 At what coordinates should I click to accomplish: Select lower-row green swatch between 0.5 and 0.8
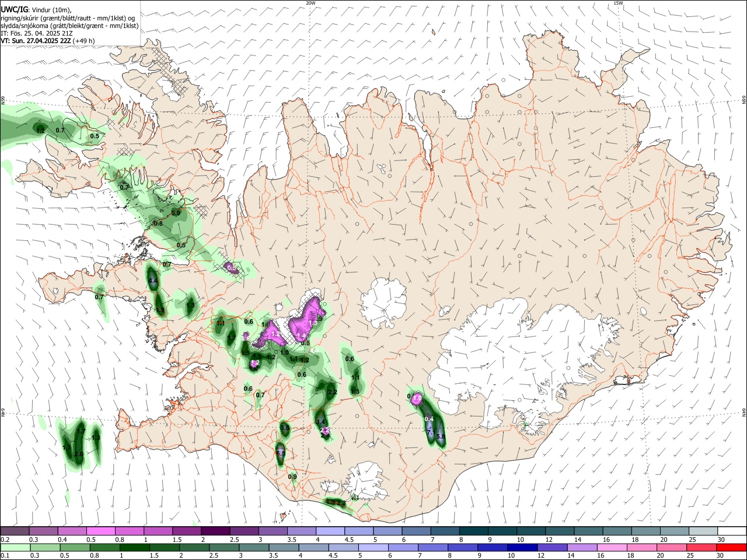74,547
